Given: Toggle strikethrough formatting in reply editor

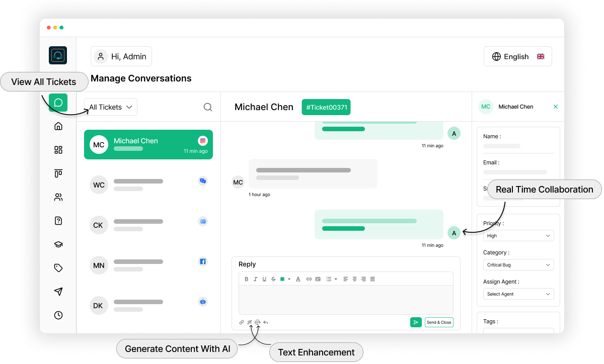Looking at the screenshot, I should pos(273,279).
